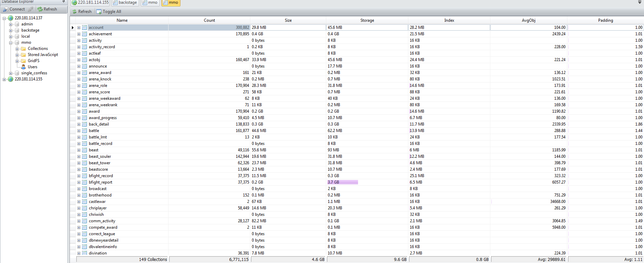Sort by the Storage column header
644x263 pixels.
pos(367,20)
